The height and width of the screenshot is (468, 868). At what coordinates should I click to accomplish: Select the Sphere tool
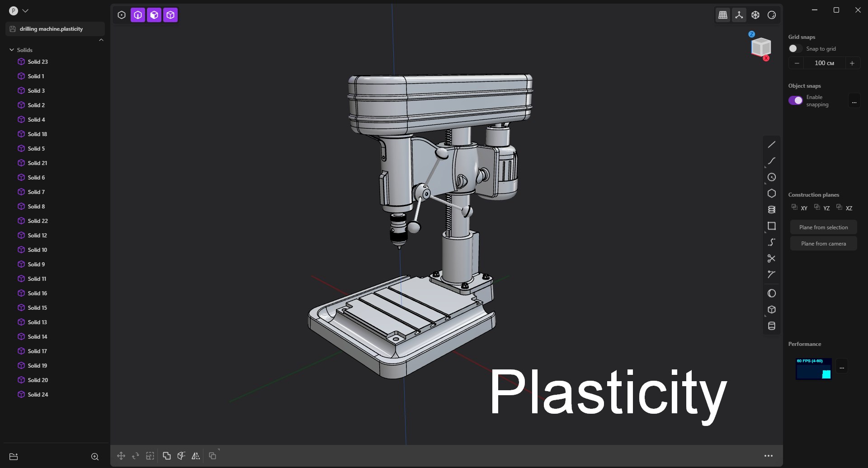(772, 293)
